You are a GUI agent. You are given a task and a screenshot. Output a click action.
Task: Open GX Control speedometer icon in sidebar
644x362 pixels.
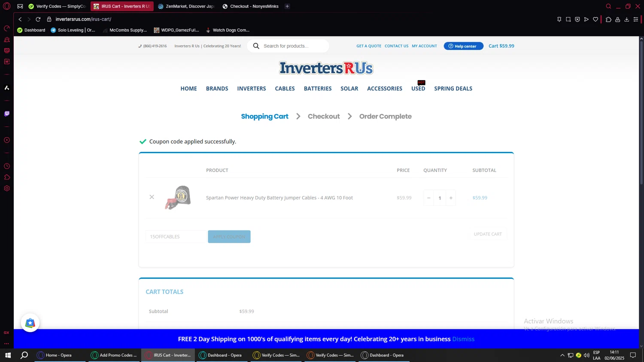(x=6, y=28)
